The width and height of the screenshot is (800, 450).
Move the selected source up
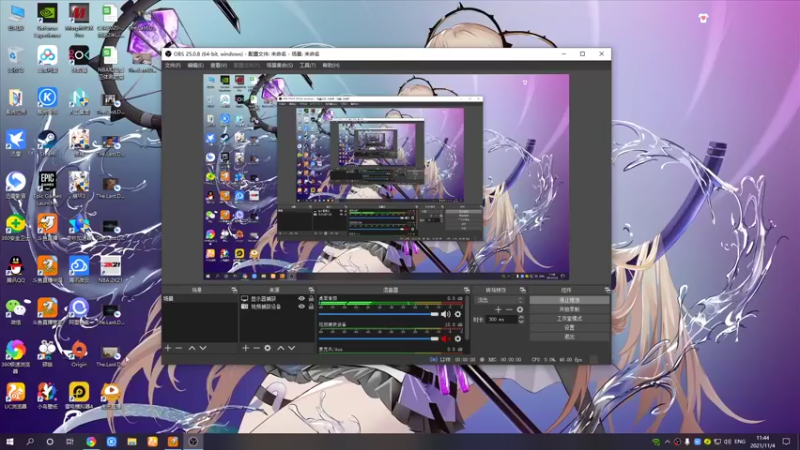[281, 348]
